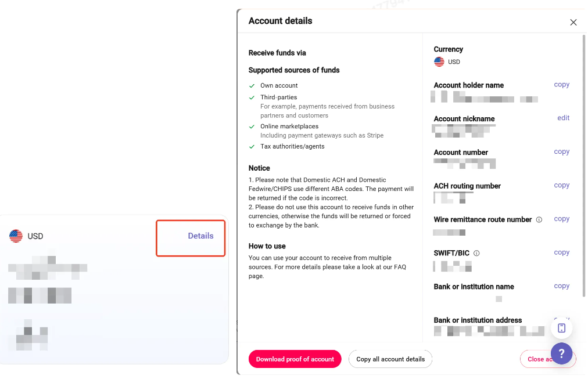The width and height of the screenshot is (588, 379).
Task: Click info icon beside Wire remittance route number
Action: point(539,220)
